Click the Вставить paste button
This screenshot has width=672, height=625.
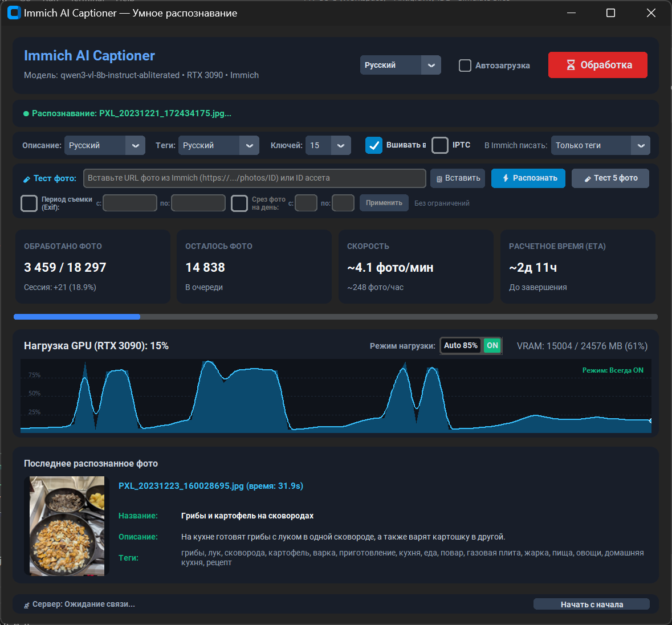tap(458, 178)
